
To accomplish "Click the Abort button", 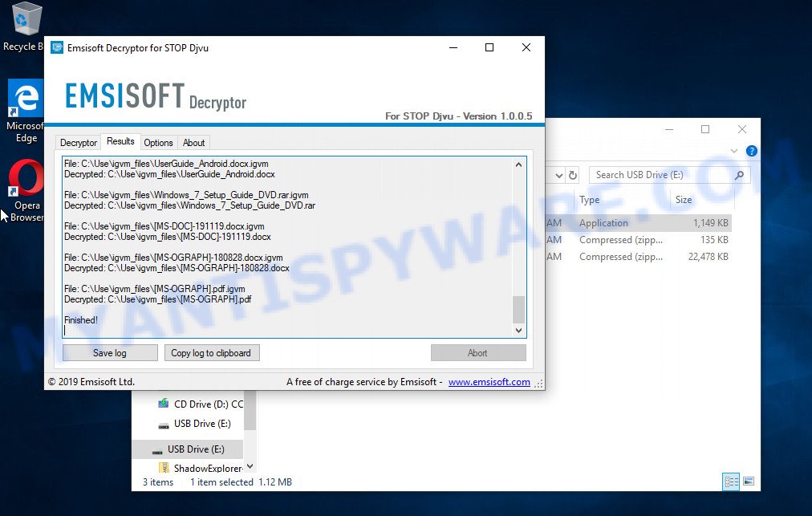I will (x=478, y=353).
